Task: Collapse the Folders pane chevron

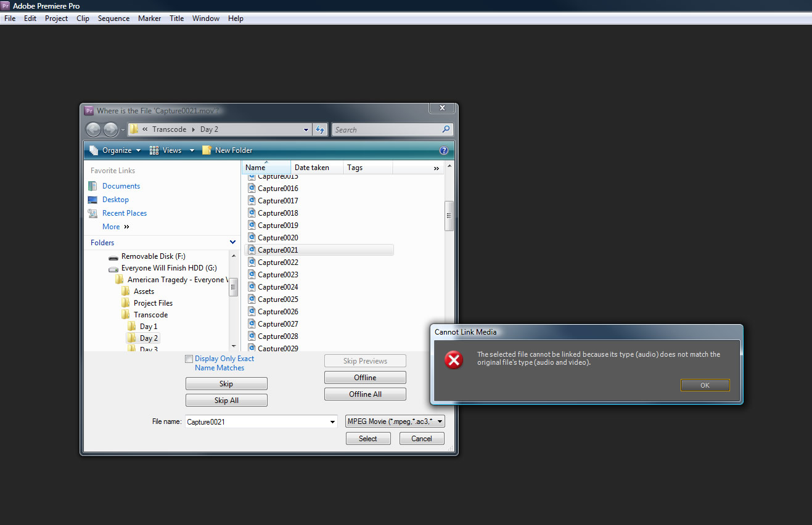Action: click(x=232, y=243)
